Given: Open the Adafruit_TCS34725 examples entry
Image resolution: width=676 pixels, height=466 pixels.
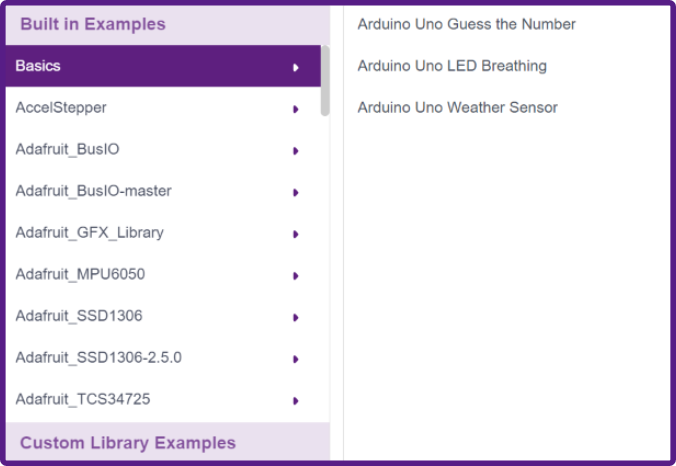Looking at the screenshot, I should click(x=163, y=400).
